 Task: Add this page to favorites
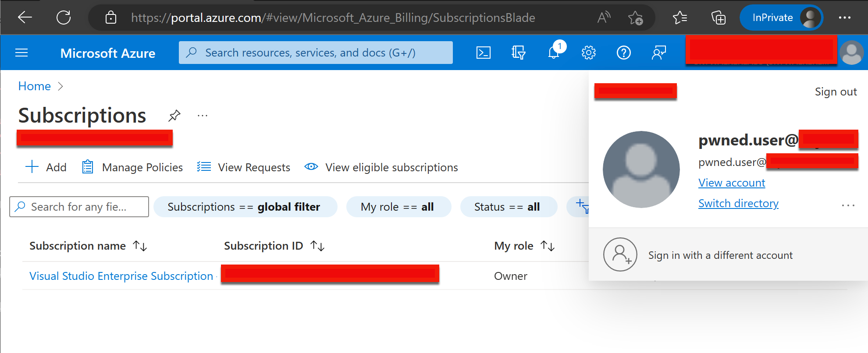click(635, 18)
